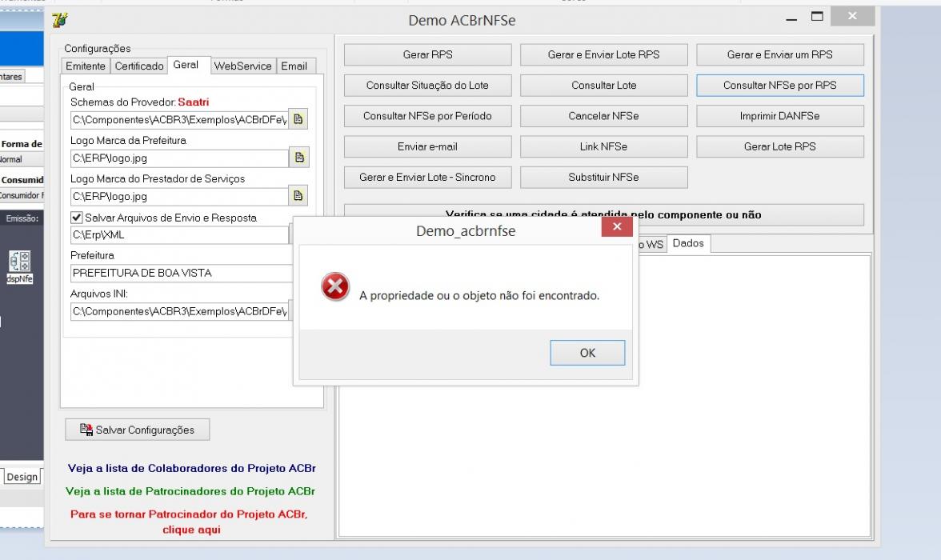The width and height of the screenshot is (941, 560).
Task: Click Consultar NFSe por Período
Action: 427,116
